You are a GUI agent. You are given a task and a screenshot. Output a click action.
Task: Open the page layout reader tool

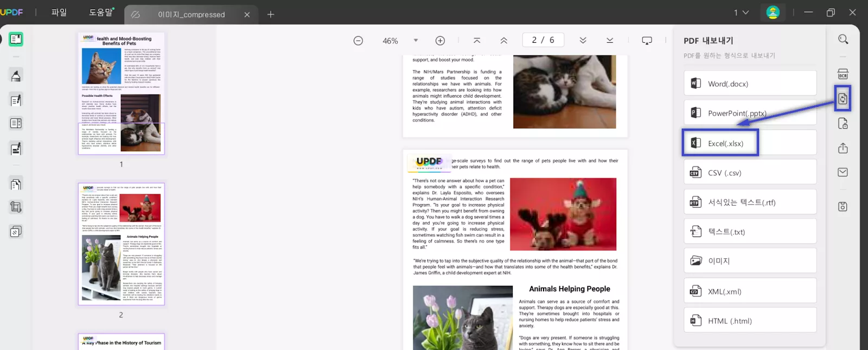point(16,124)
